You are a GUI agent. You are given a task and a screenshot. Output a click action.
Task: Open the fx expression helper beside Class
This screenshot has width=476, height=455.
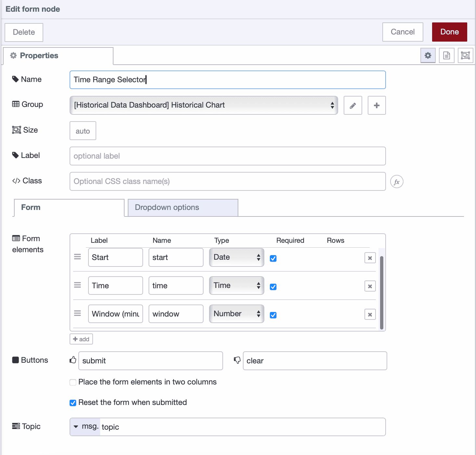pyautogui.click(x=397, y=182)
